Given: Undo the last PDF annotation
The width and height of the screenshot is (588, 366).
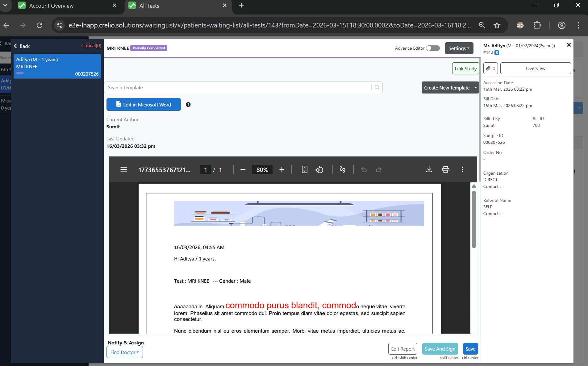Looking at the screenshot, I should [364, 169].
